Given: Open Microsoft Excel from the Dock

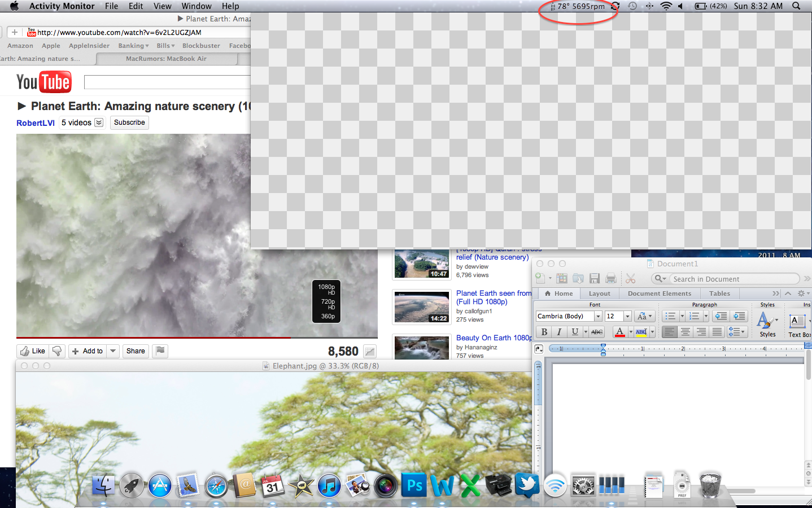Looking at the screenshot, I should [x=470, y=485].
